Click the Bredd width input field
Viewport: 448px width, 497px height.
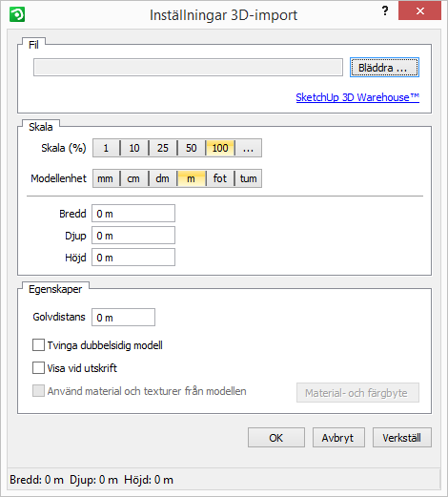coord(133,214)
